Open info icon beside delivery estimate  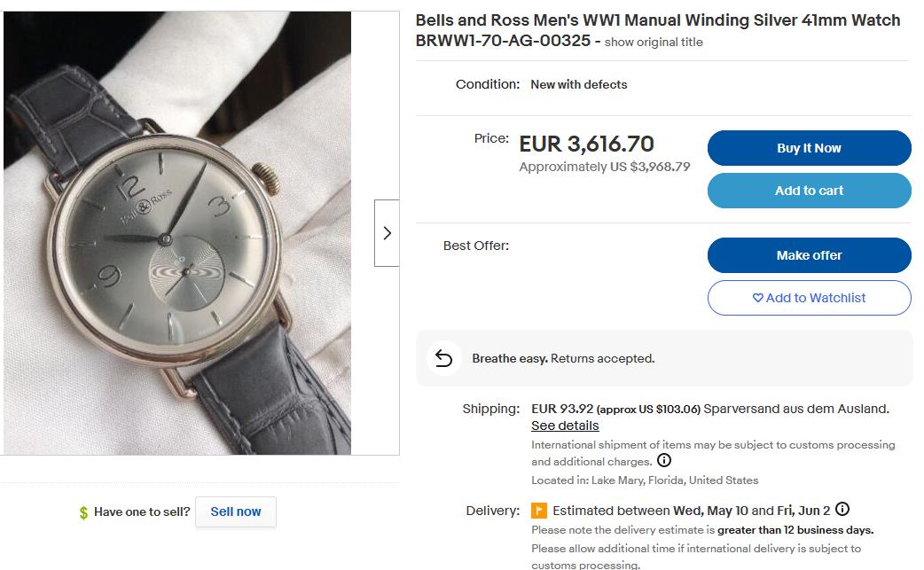pos(842,510)
